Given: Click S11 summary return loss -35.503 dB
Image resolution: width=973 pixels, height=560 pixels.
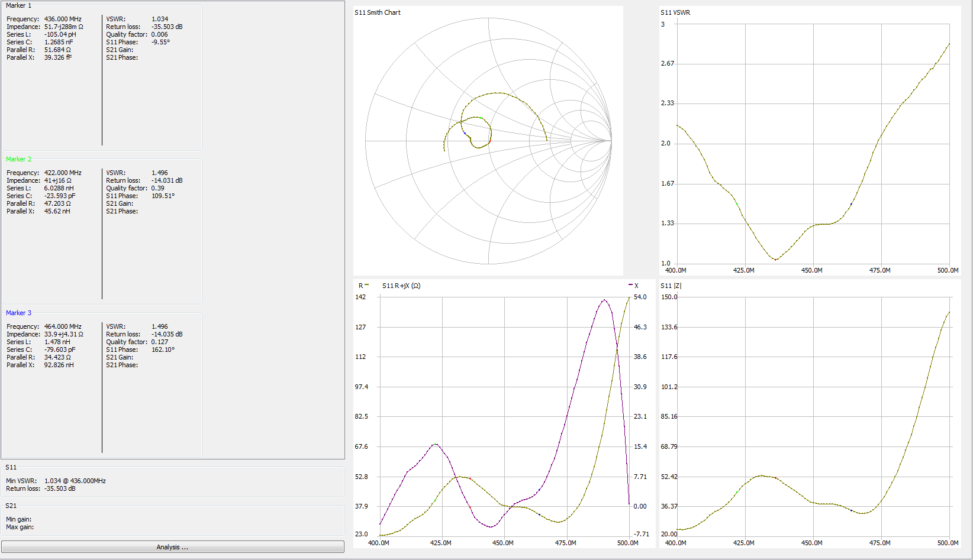Looking at the screenshot, I should [60, 488].
